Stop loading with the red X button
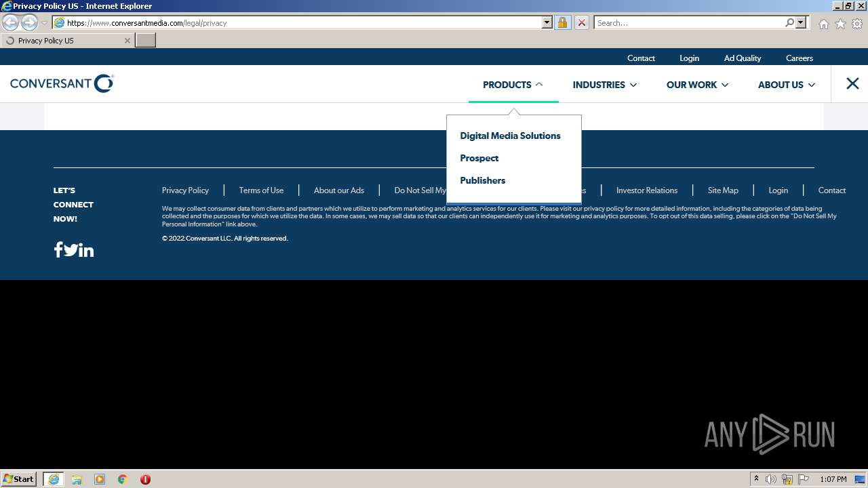The width and height of the screenshot is (868, 488). (581, 22)
